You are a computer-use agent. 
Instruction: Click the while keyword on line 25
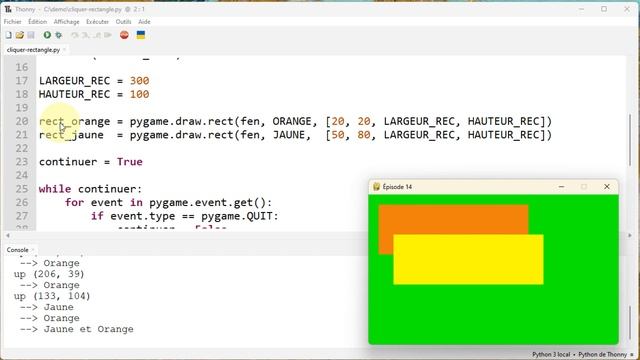tap(55, 189)
